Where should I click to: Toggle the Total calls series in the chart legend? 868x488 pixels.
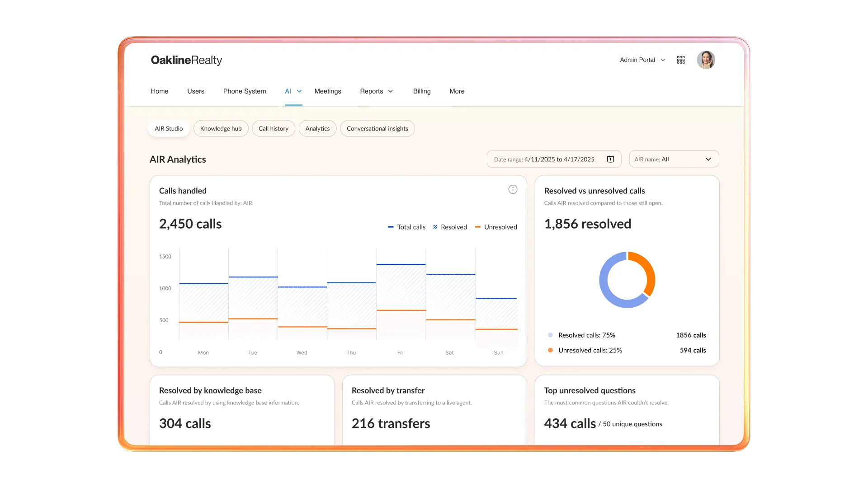[406, 227]
